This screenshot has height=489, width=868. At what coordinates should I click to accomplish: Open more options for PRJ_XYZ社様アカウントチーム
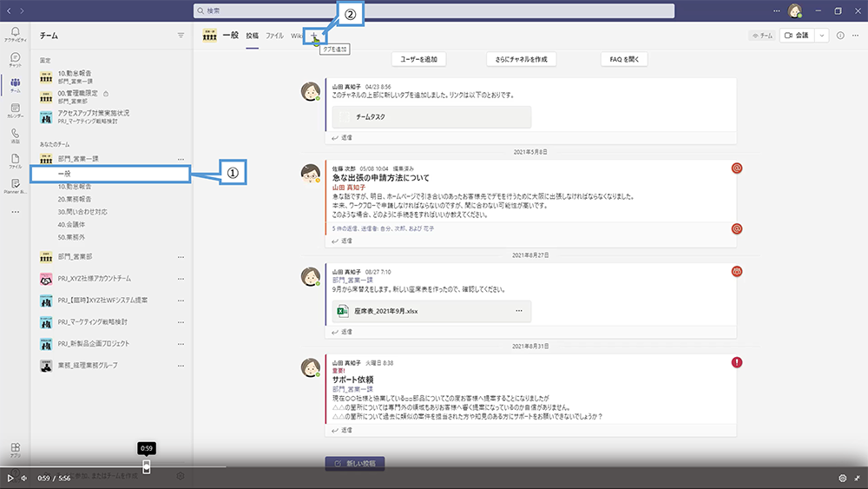point(181,279)
